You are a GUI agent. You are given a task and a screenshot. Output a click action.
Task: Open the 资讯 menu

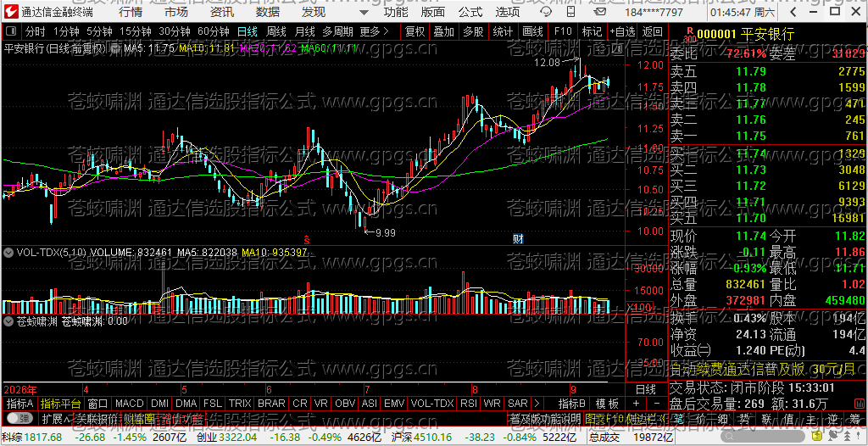222,12
